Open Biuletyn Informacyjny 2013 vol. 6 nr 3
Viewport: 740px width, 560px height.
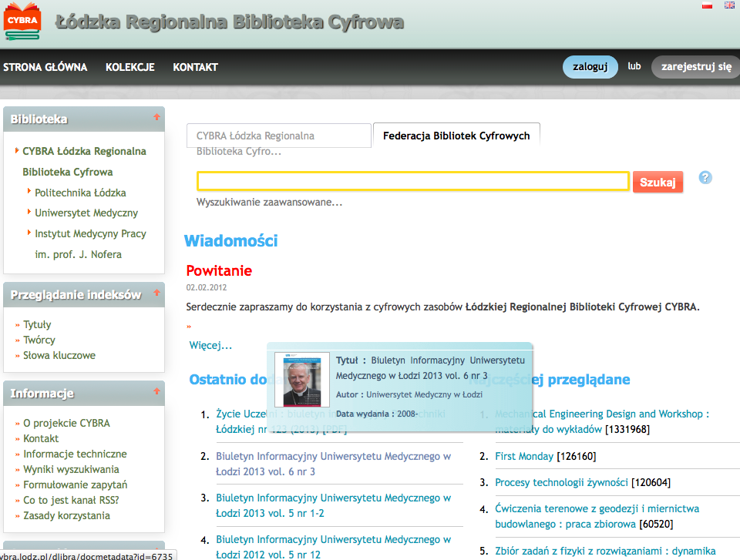point(333,464)
